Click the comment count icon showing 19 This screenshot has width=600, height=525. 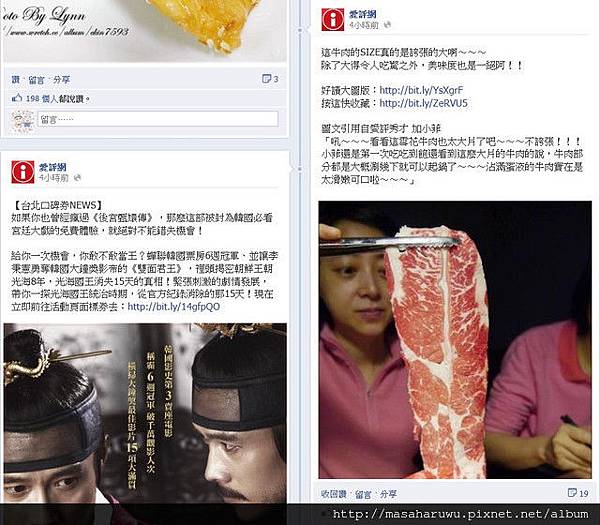point(572,492)
